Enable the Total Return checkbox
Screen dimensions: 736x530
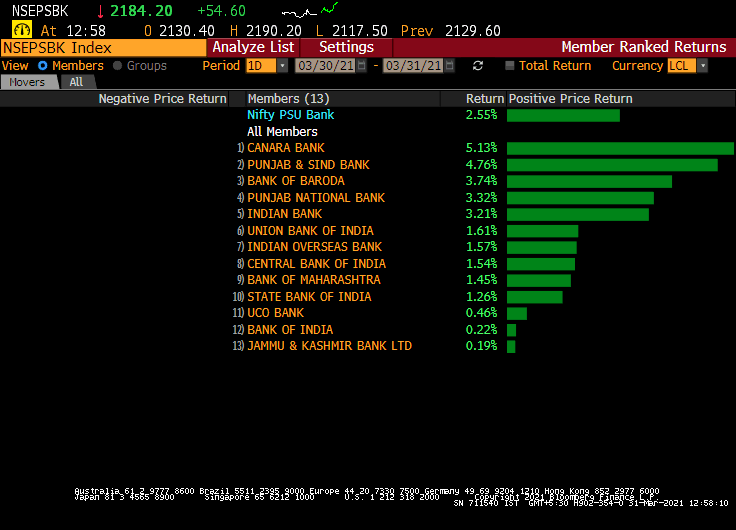pyautogui.click(x=510, y=66)
